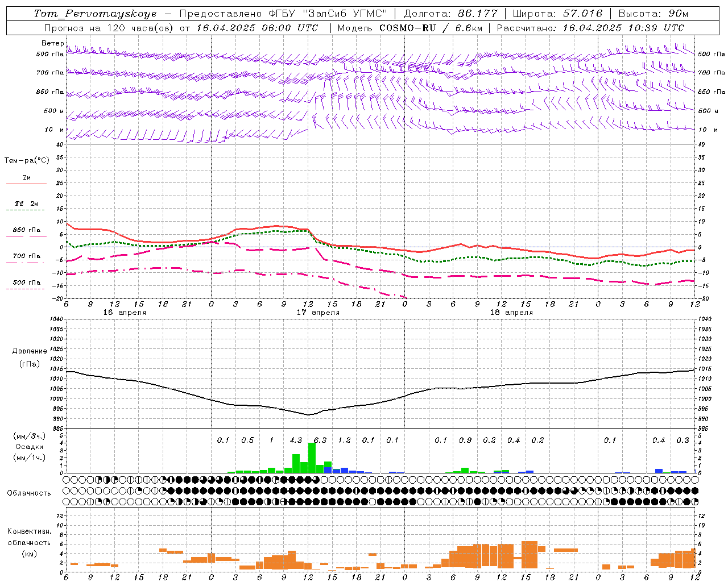This screenshot has width=728, height=582.
Task: Click the 'Давление' pressure panel label
Action: click(x=29, y=351)
